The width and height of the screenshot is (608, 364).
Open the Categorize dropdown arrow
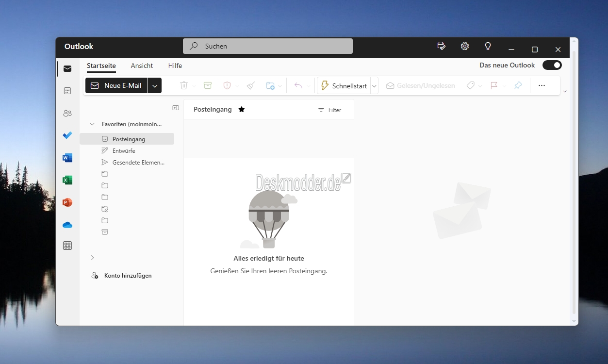480,86
